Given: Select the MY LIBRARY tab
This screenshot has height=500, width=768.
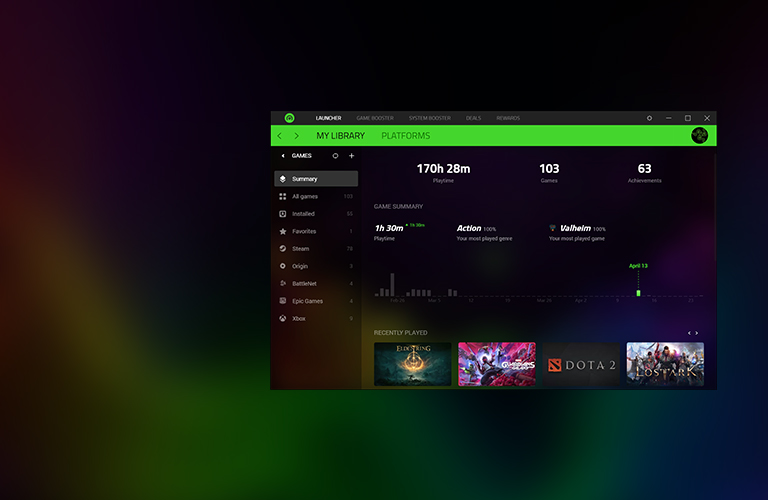Looking at the screenshot, I should (340, 136).
